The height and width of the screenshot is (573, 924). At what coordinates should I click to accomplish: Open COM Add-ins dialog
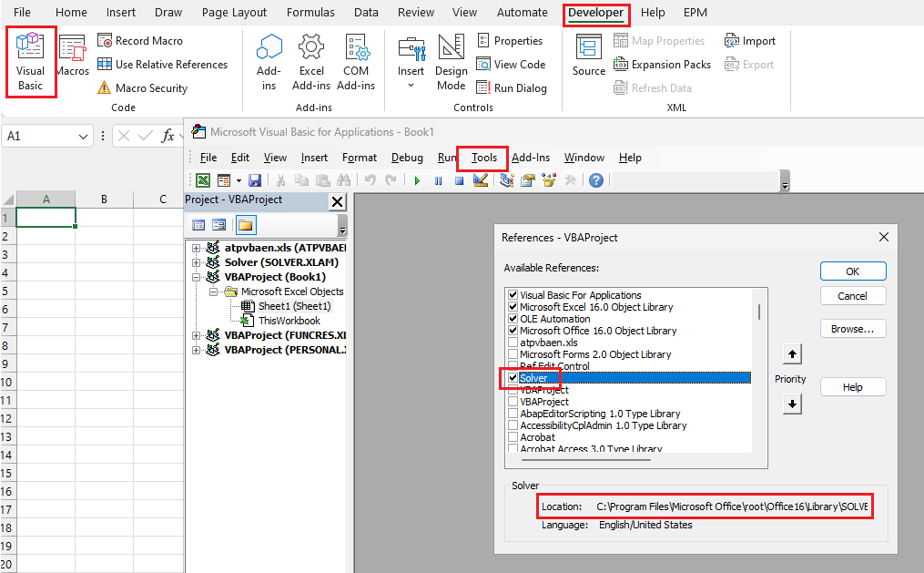point(356,62)
